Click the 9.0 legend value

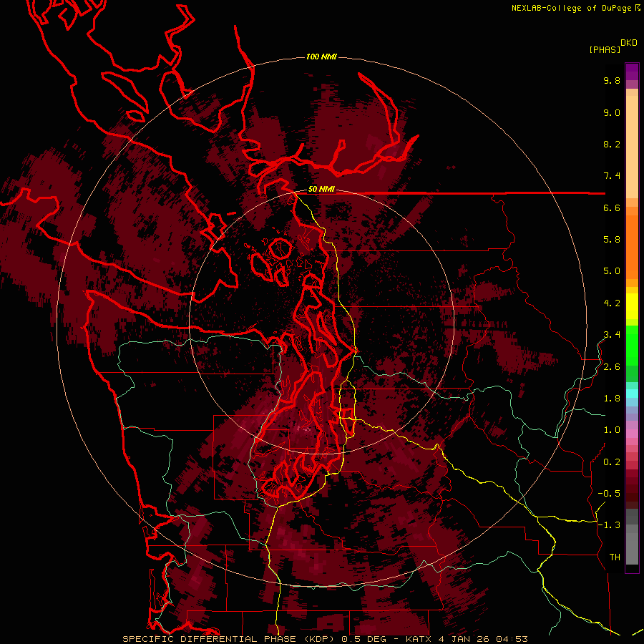pos(612,113)
